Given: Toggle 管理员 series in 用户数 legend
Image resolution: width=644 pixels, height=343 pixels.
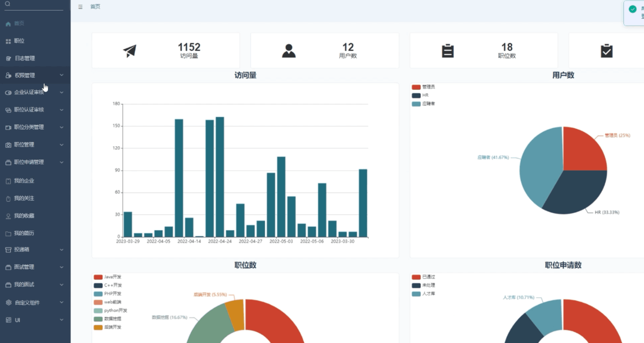Looking at the screenshot, I should [423, 87].
